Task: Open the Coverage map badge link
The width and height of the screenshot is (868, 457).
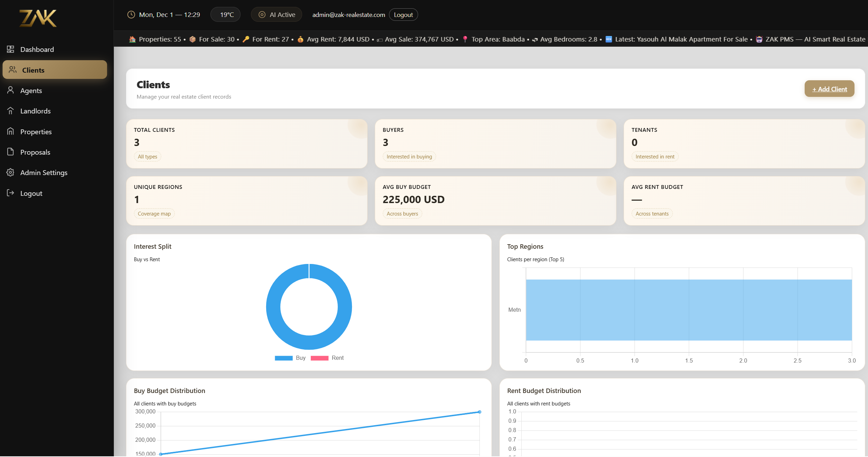Action: pyautogui.click(x=154, y=213)
